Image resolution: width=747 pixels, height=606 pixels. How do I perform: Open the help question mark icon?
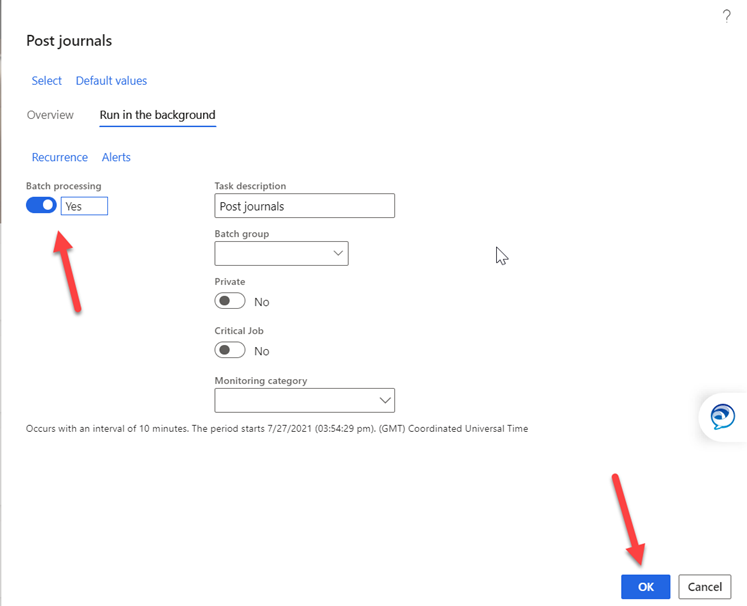click(x=726, y=16)
